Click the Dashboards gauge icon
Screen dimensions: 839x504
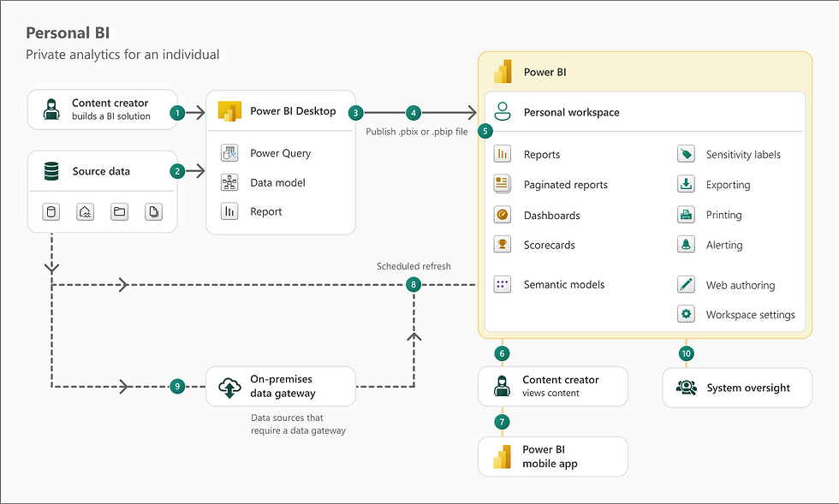click(503, 215)
